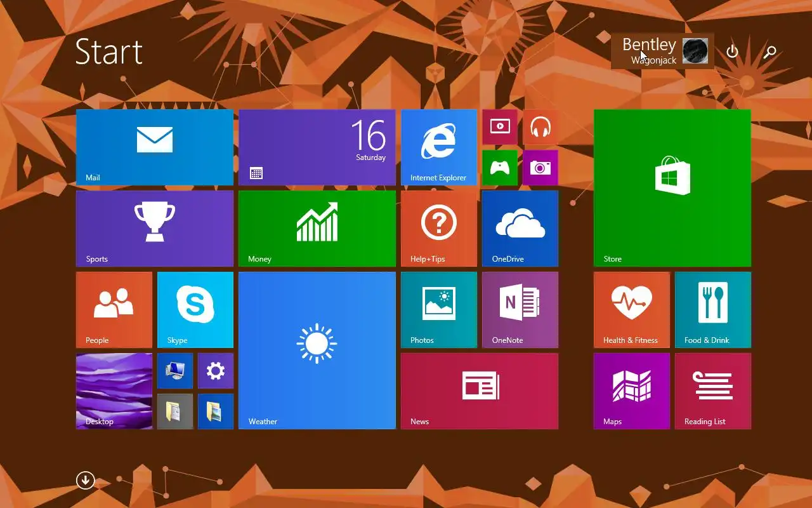Open the Desktop tile
Screen dimensions: 812x508
[114, 391]
